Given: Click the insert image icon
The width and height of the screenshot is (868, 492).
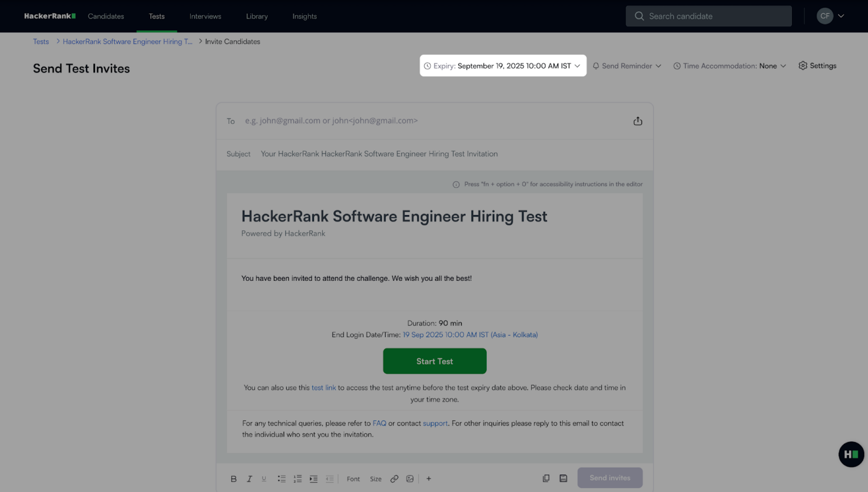Looking at the screenshot, I should click(x=410, y=478).
